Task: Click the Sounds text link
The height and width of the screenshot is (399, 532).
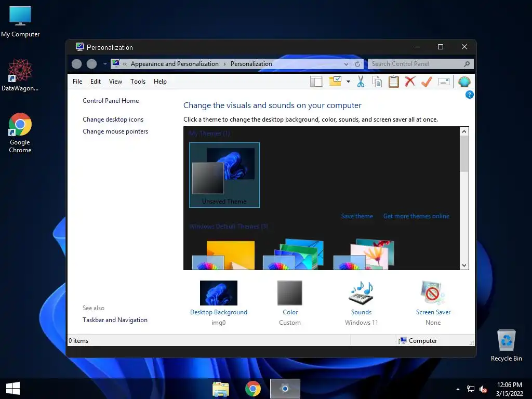Action: [x=362, y=312]
